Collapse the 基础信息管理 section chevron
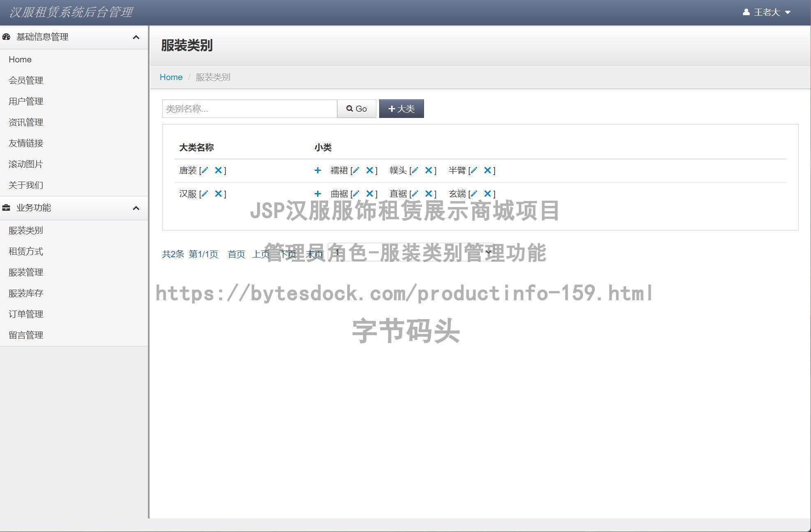This screenshot has width=811, height=532. (x=136, y=37)
